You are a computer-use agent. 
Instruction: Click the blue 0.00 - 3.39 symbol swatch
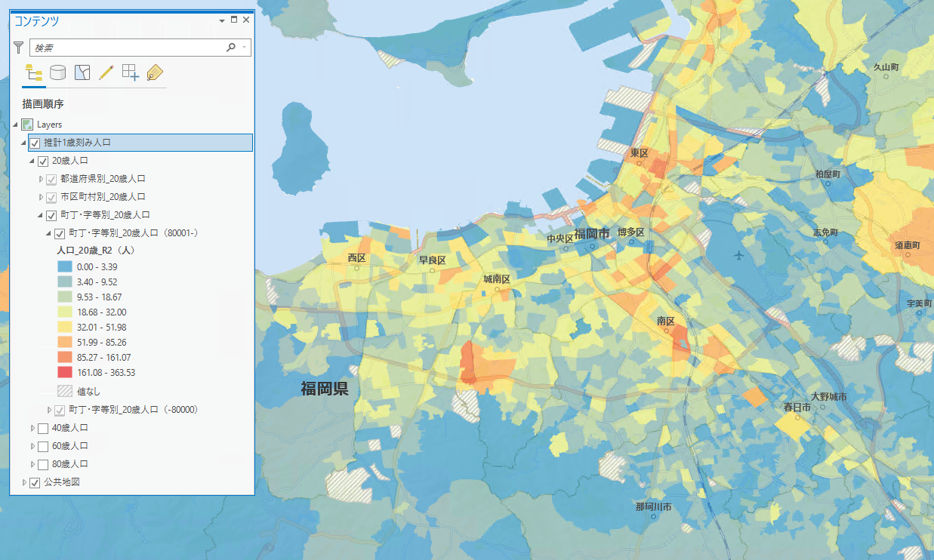(65, 266)
